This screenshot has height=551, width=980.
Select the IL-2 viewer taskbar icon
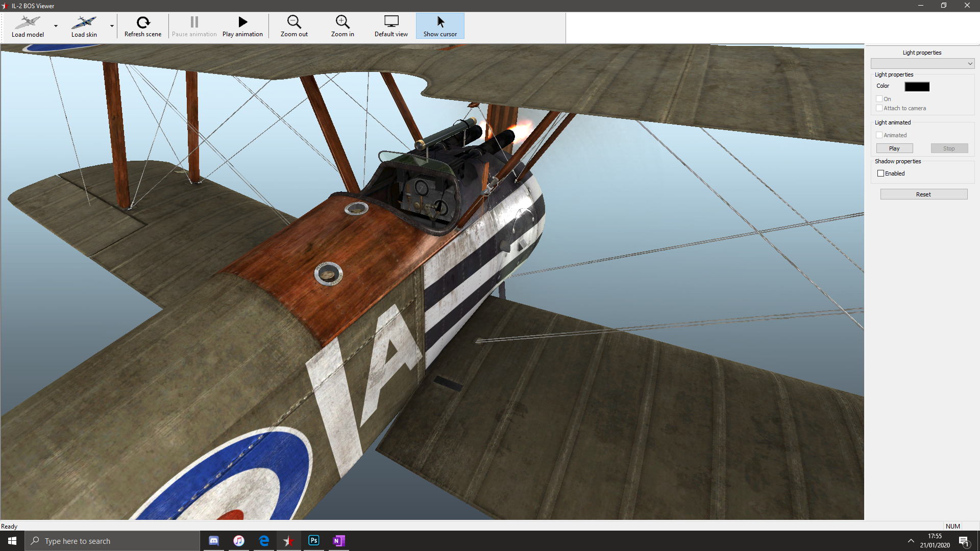coord(289,541)
